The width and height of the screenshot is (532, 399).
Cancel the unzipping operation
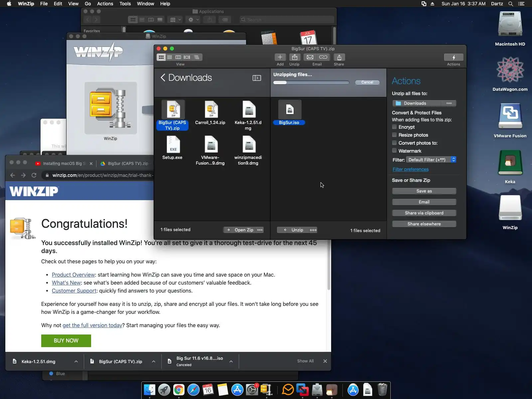pyautogui.click(x=367, y=82)
